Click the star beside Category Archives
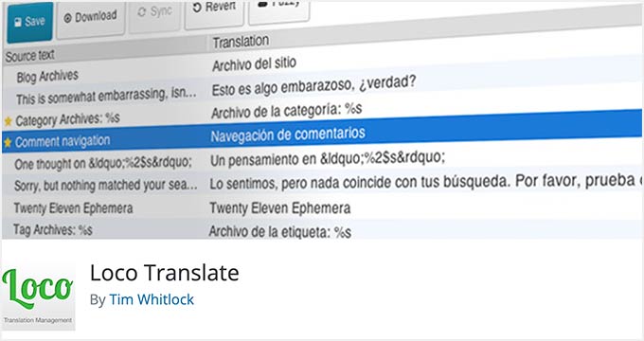The height and width of the screenshot is (341, 644). [x=9, y=121]
